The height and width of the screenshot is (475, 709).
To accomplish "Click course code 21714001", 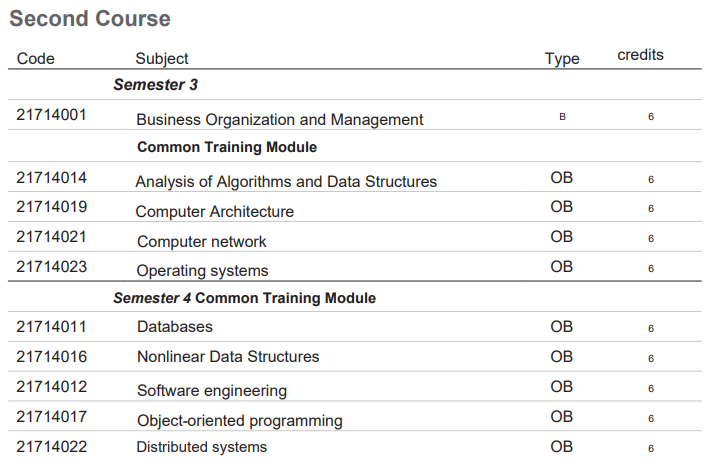I will [51, 115].
